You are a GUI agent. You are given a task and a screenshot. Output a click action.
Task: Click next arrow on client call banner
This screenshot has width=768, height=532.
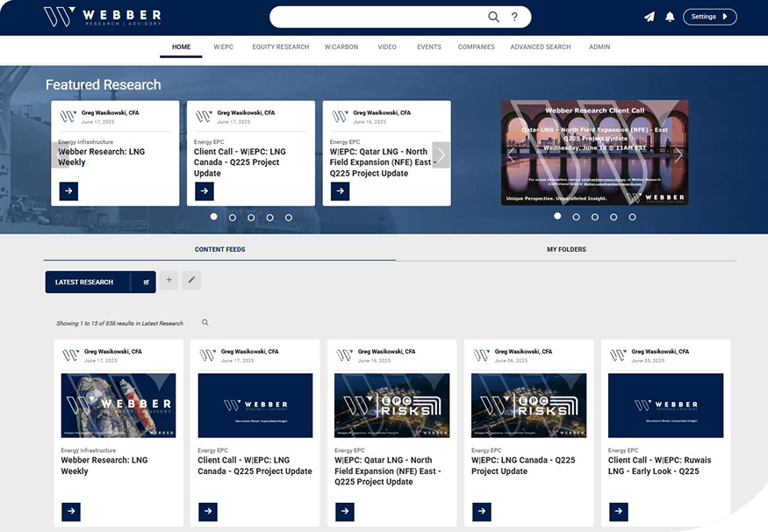pos(678,155)
